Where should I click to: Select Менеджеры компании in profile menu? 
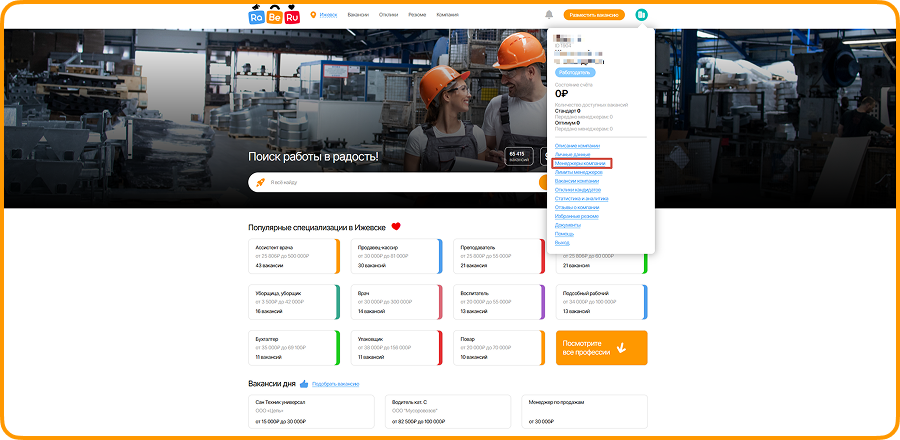coord(580,162)
